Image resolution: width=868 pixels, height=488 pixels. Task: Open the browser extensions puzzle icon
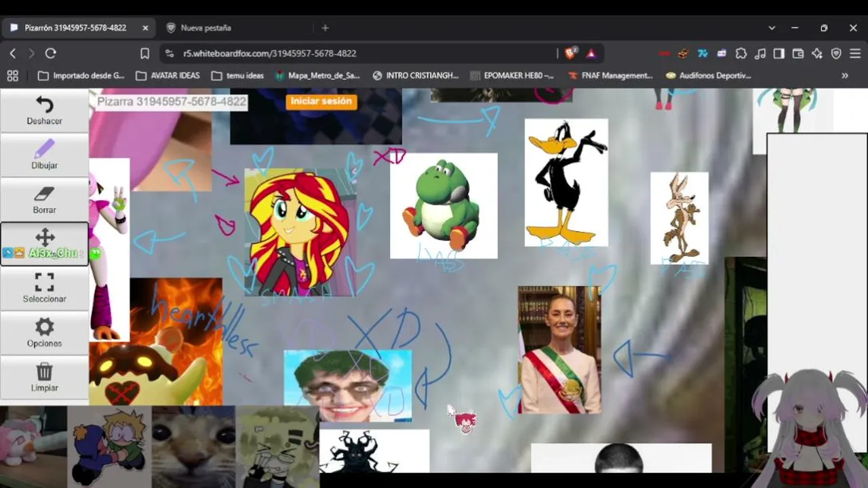[x=741, y=53]
